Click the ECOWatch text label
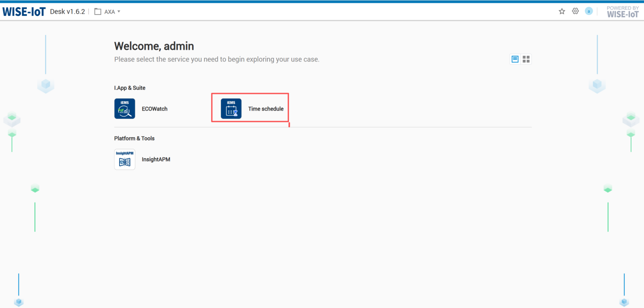The image size is (644, 308). click(154, 109)
